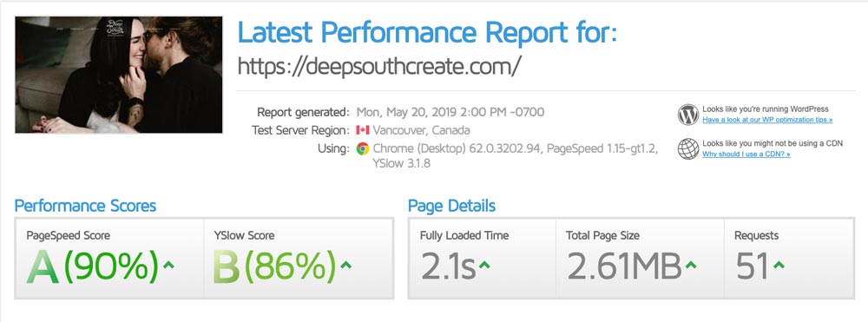Open the 'Why should I use a CDN?' link
The image size is (868, 322).
[746, 154]
